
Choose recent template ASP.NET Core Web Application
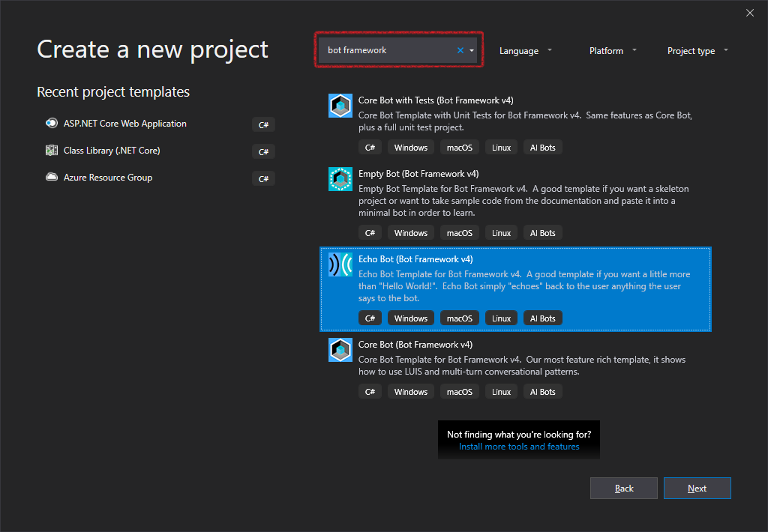click(x=125, y=124)
